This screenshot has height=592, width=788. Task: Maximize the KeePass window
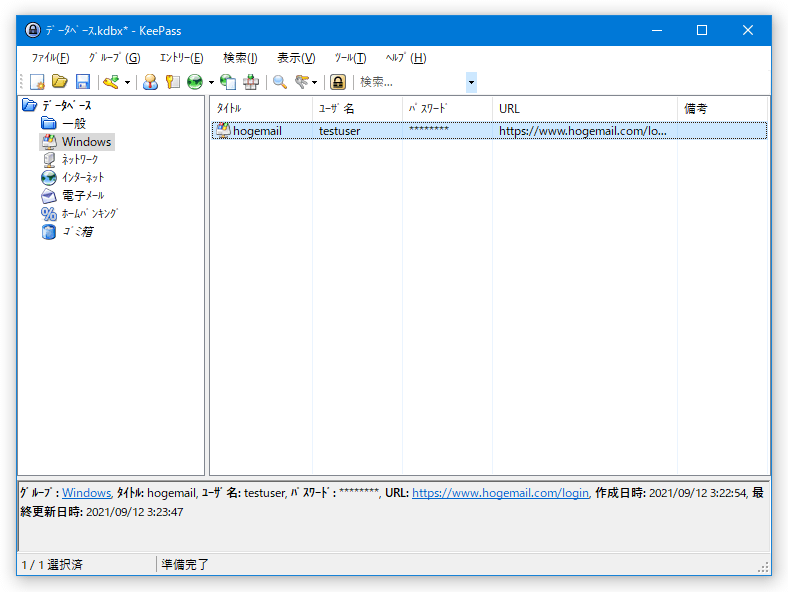[702, 30]
